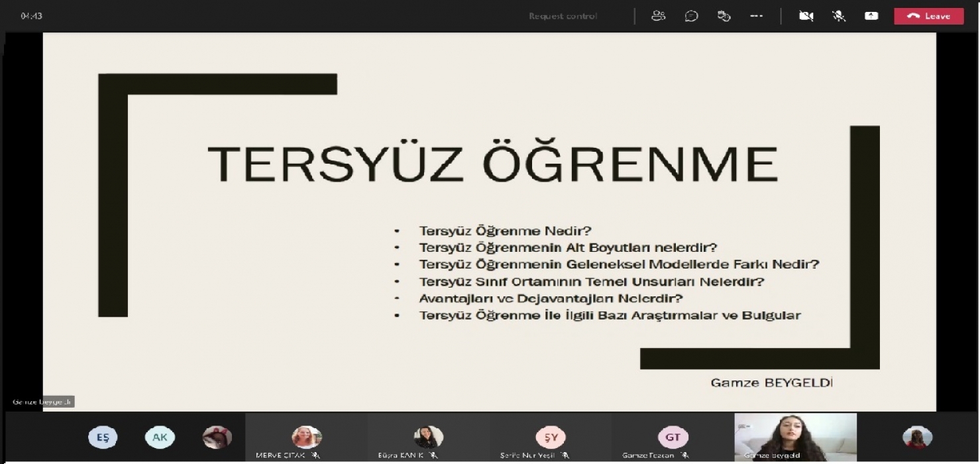The height and width of the screenshot is (464, 980).
Task: Click the Gamze Beygeldi presenter name label
Action: pos(42,402)
